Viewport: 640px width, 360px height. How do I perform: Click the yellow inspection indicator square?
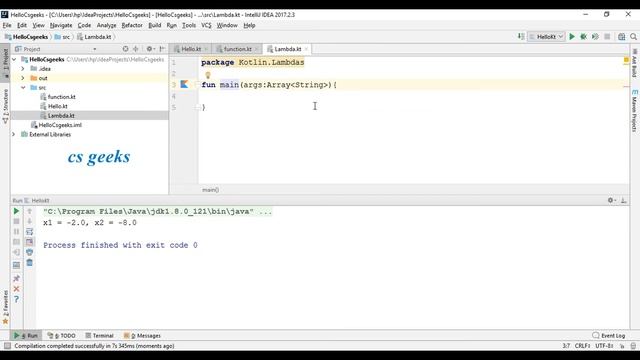click(626, 60)
